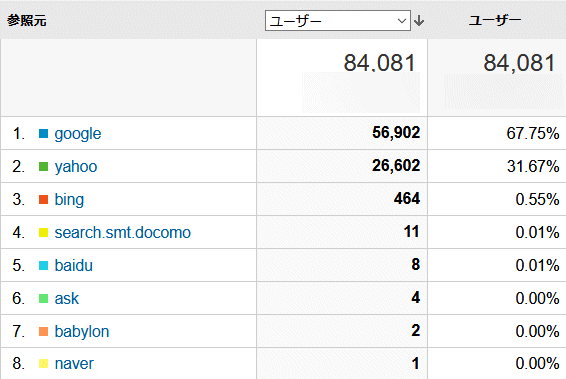This screenshot has height=379, width=566.
Task: Open the google source link
Action: (x=78, y=134)
